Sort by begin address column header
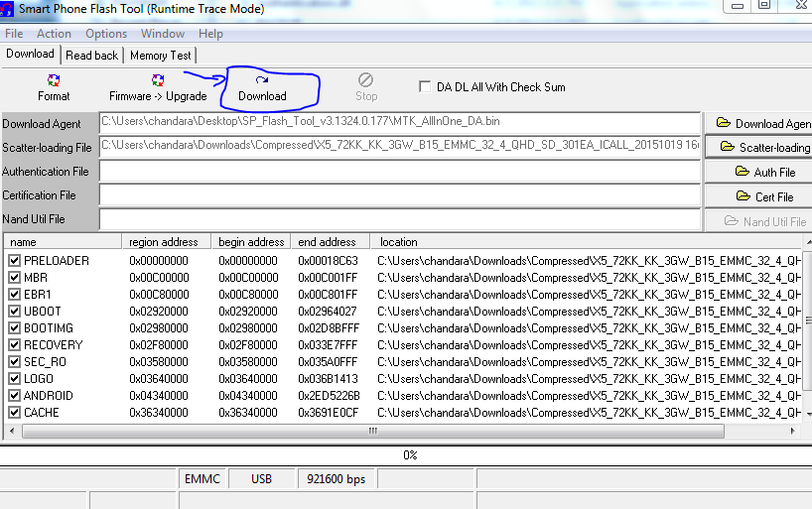Viewport: 812px width, 509px height. tap(251, 242)
